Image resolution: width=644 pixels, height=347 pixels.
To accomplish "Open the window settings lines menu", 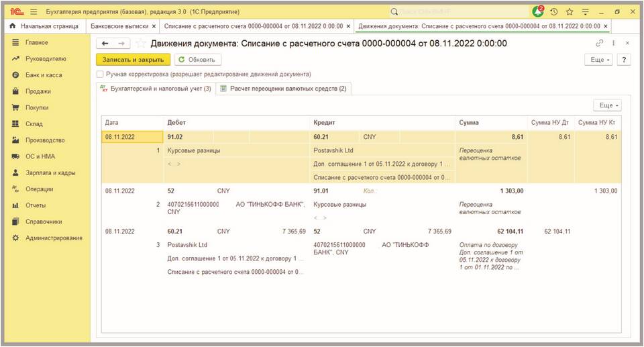I will tap(585, 12).
